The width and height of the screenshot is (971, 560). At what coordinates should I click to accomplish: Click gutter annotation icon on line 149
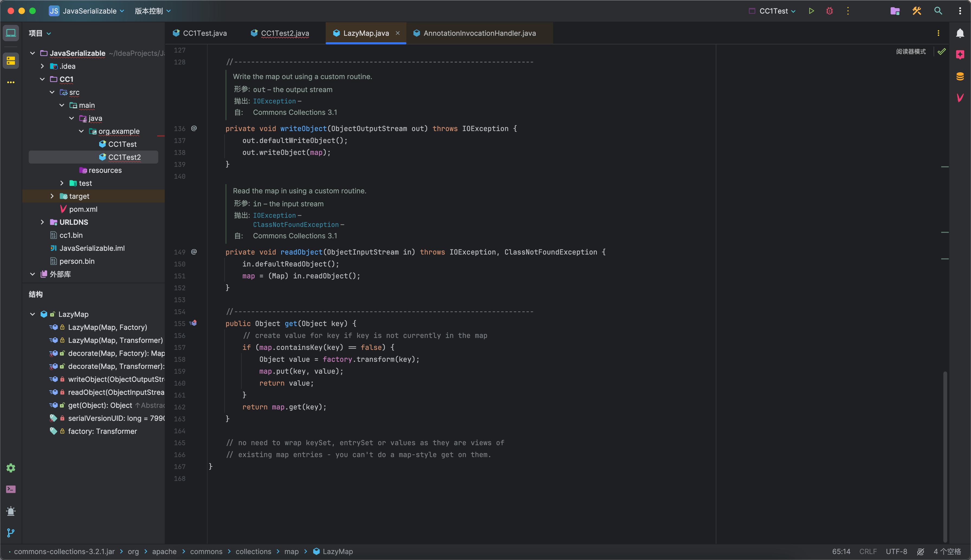pos(194,252)
